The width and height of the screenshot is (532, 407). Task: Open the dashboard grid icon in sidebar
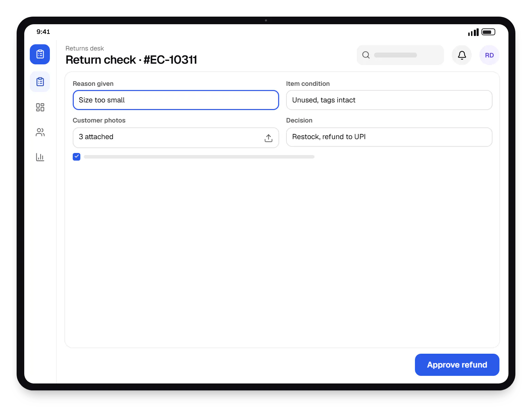[40, 107]
